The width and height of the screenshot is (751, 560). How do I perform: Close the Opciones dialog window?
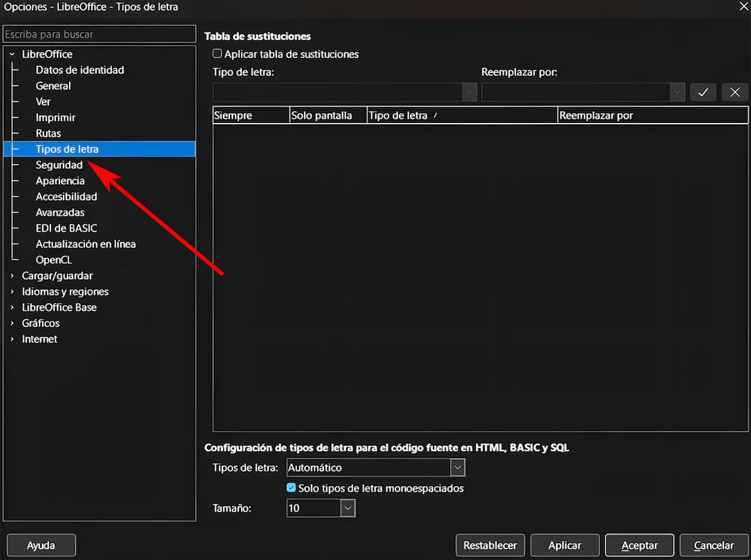click(x=743, y=6)
